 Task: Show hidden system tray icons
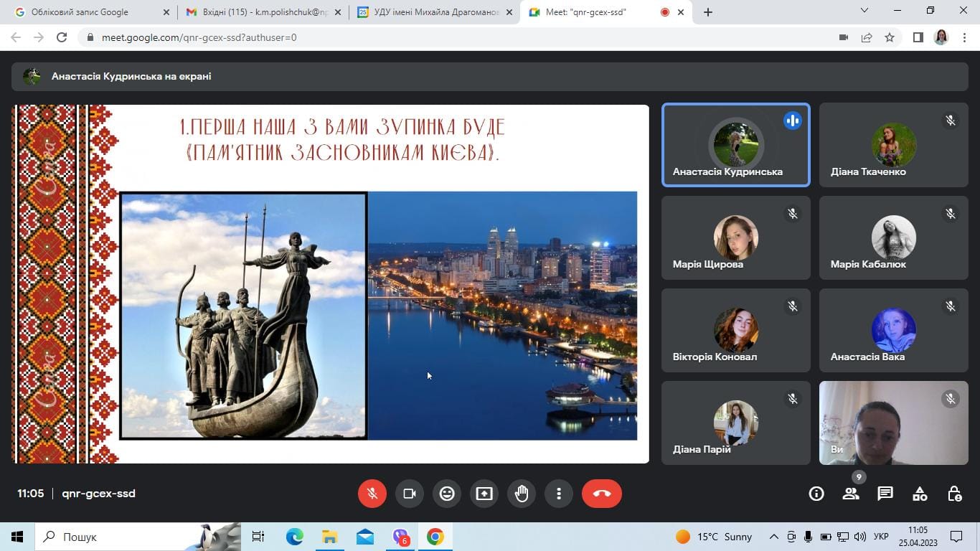773,537
